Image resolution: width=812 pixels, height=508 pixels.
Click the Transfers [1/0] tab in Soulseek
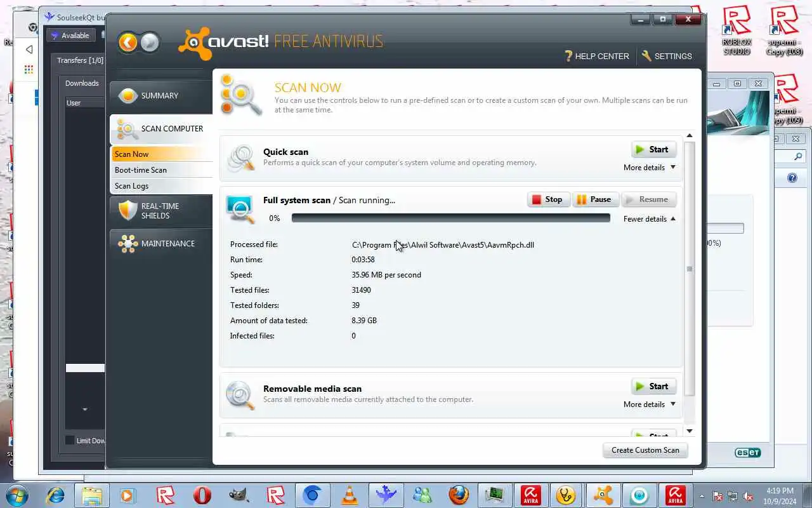click(x=80, y=60)
